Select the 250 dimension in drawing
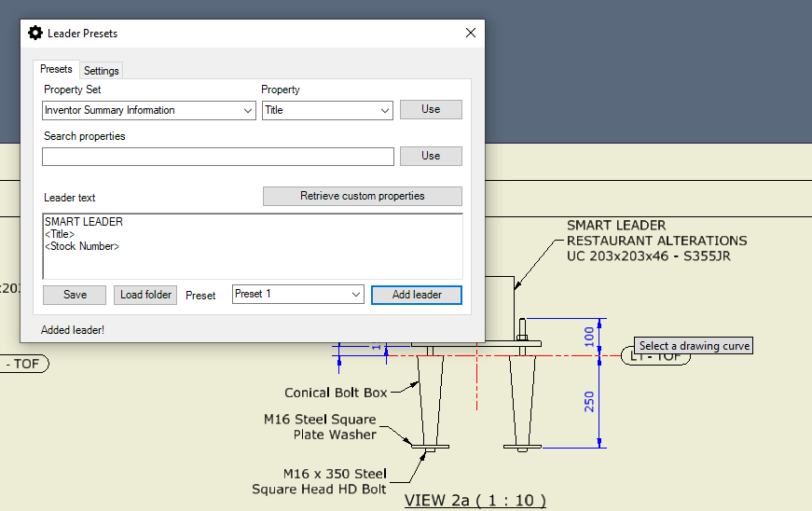The image size is (812, 511). tap(589, 402)
